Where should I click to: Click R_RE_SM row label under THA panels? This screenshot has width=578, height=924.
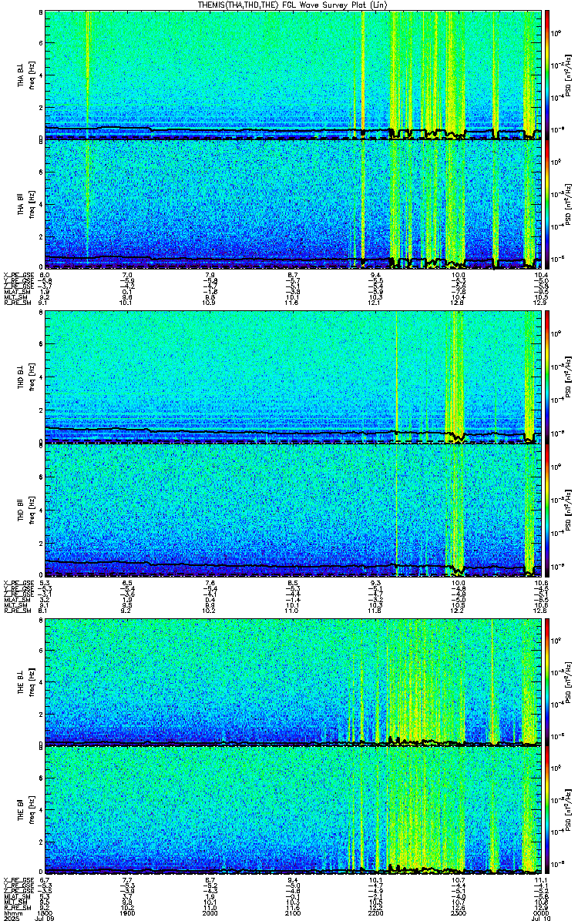click(x=17, y=303)
